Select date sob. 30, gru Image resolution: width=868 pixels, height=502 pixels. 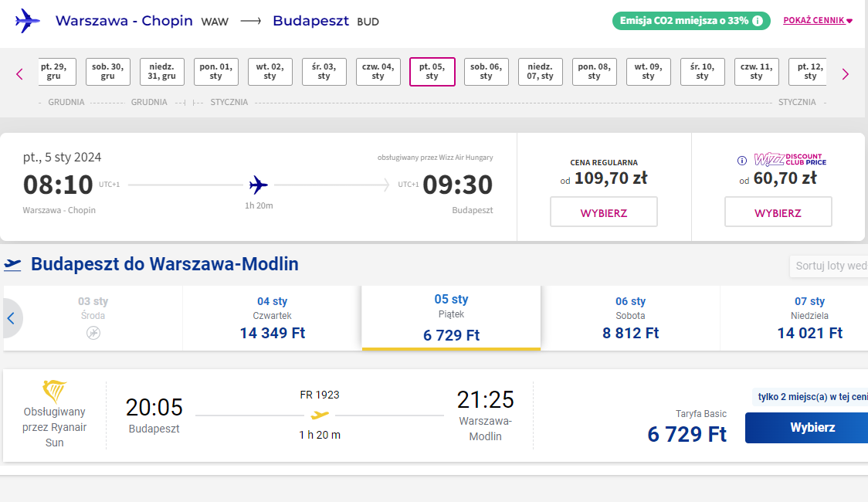pyautogui.click(x=108, y=72)
